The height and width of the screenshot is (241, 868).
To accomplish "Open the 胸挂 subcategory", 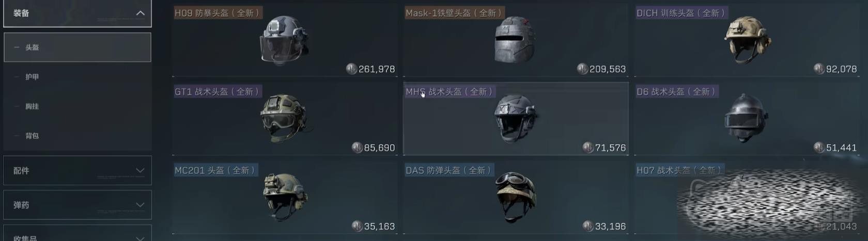I will [x=78, y=106].
